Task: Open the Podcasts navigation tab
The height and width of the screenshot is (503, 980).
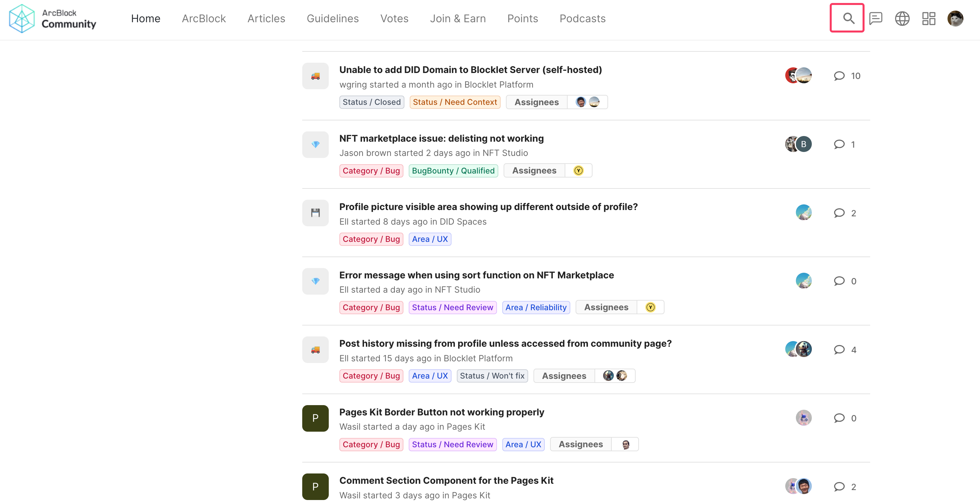Action: click(x=582, y=18)
